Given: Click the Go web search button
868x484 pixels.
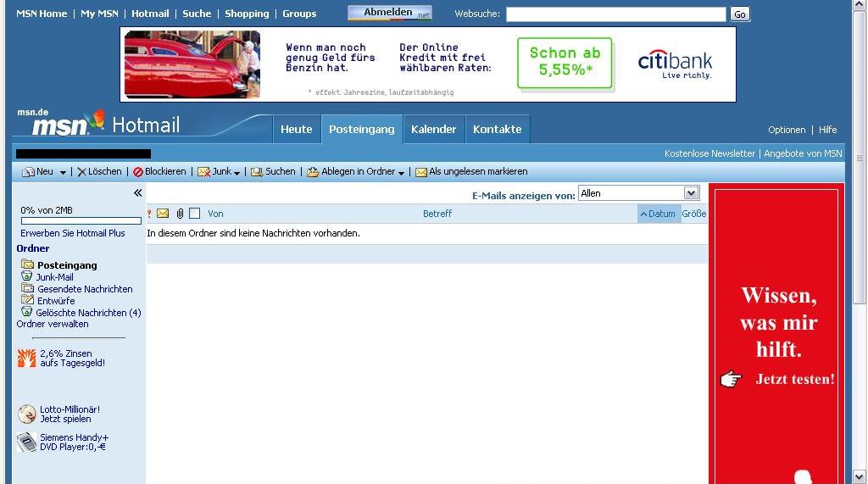Looking at the screenshot, I should point(740,14).
